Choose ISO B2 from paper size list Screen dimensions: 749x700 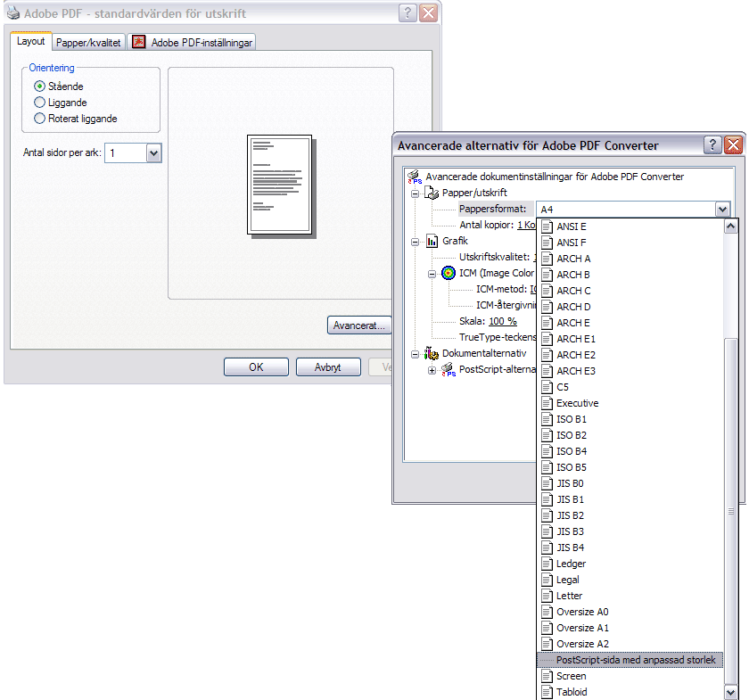(x=630, y=435)
